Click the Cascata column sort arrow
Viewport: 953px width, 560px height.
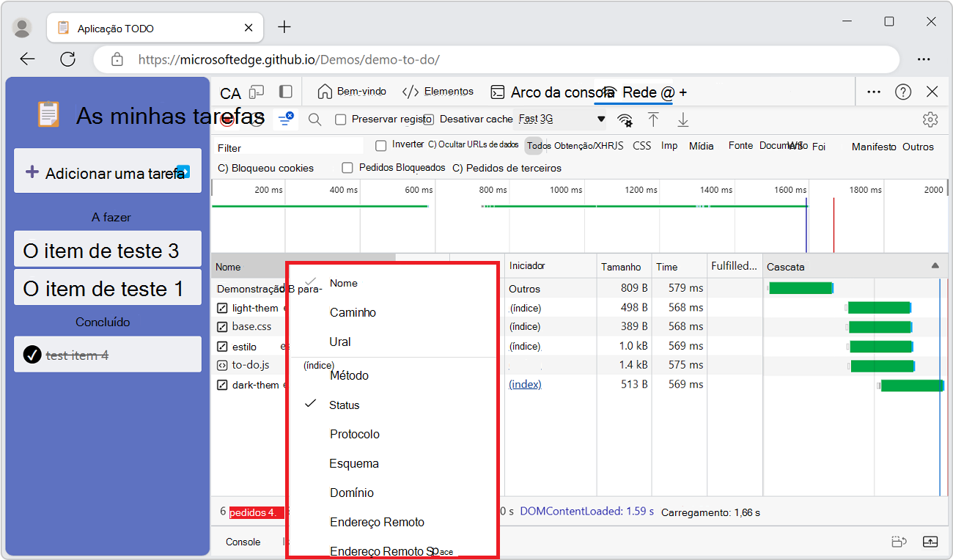pos(934,266)
